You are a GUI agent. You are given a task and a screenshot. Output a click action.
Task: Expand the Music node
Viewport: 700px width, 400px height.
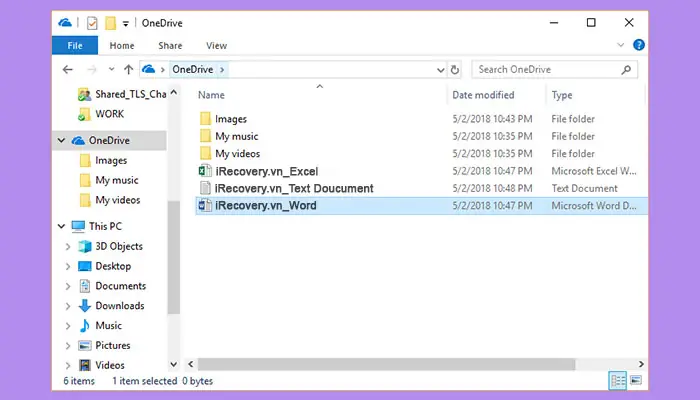click(68, 326)
